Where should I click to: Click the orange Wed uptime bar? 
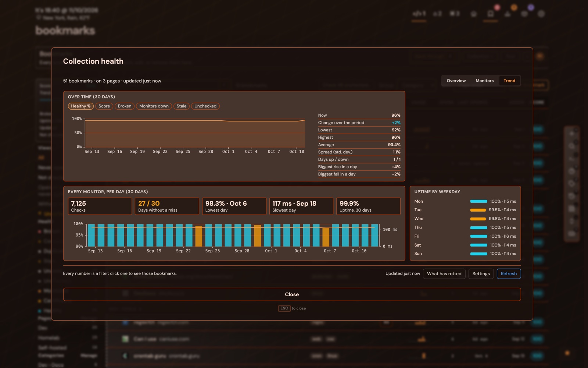478,219
